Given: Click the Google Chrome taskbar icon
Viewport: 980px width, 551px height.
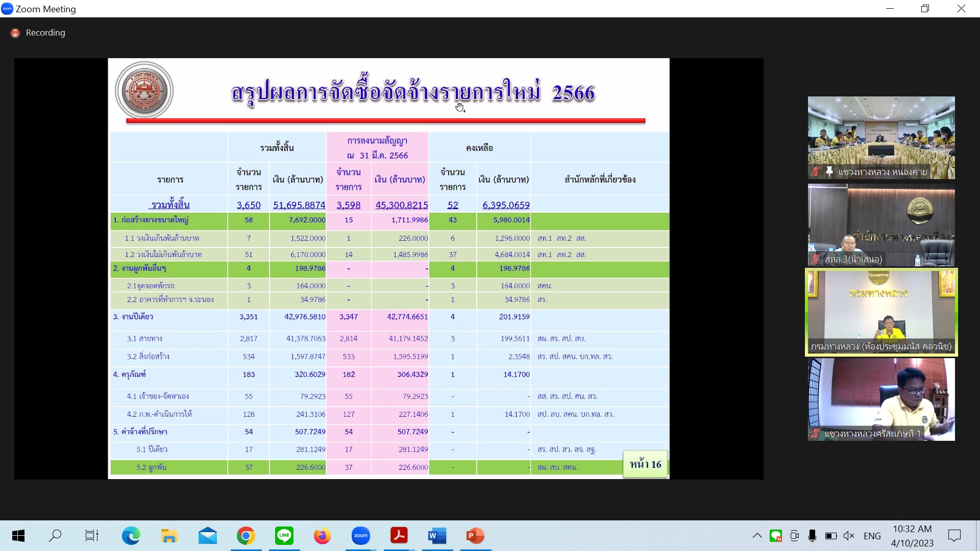Looking at the screenshot, I should 246,536.
